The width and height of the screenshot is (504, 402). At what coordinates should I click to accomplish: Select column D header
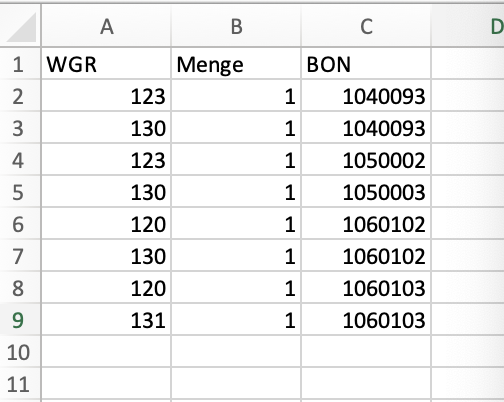tap(468, 26)
